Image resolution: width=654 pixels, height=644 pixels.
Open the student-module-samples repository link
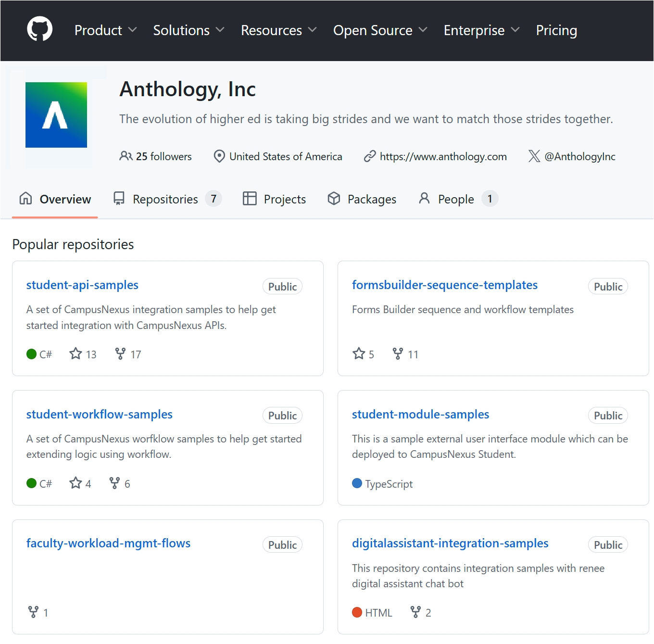tap(420, 414)
